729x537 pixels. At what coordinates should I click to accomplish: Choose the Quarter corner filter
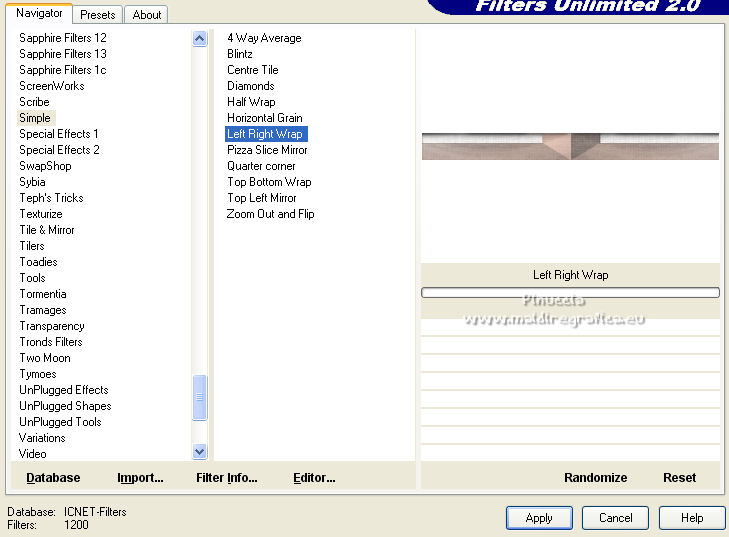261,166
